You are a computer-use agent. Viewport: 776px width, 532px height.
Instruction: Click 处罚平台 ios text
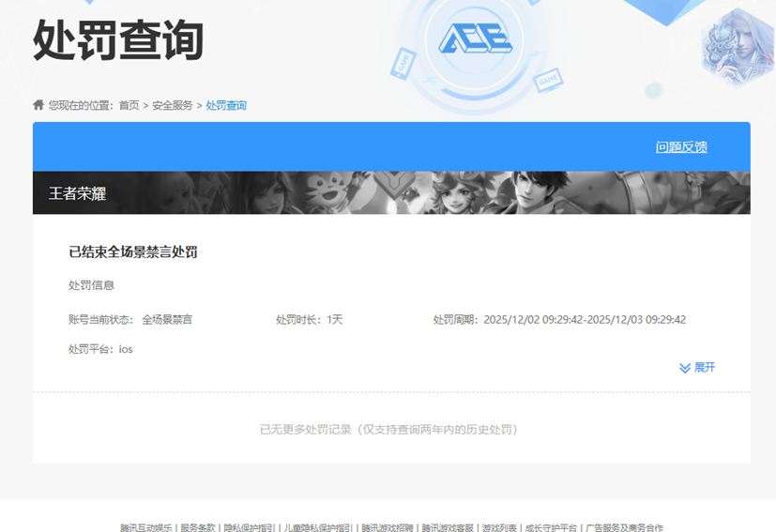tap(100, 349)
